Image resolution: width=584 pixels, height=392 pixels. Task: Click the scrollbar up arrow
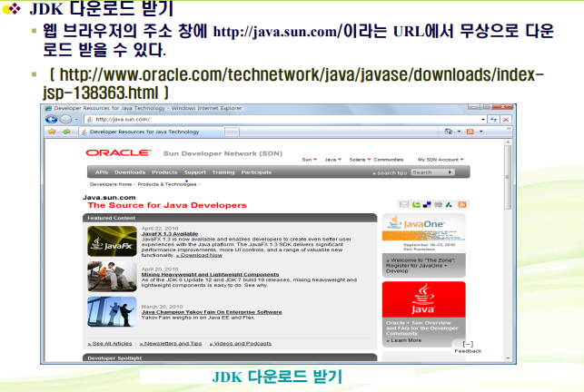[508, 142]
